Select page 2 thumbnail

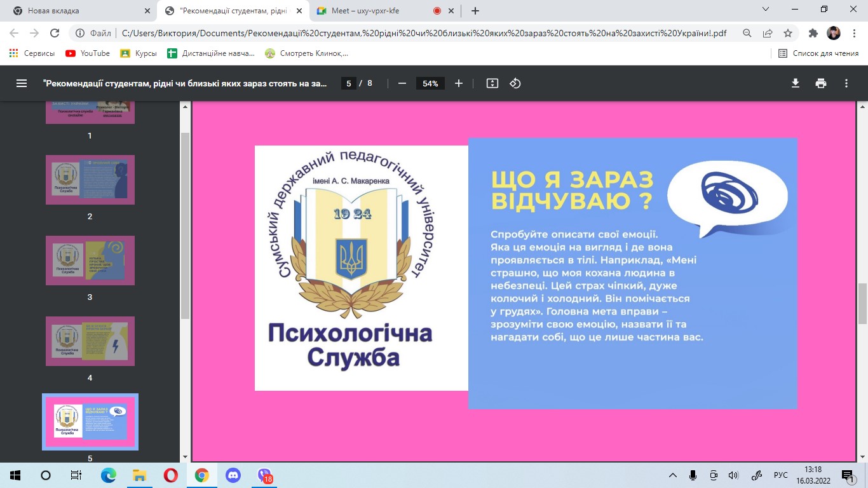[x=90, y=179]
